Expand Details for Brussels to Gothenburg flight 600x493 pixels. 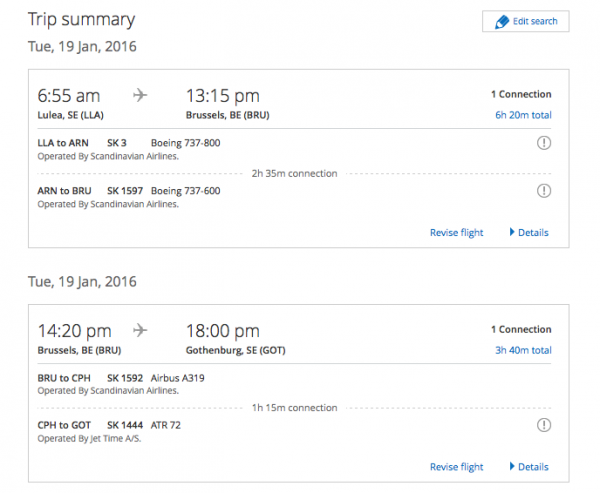tap(529, 467)
